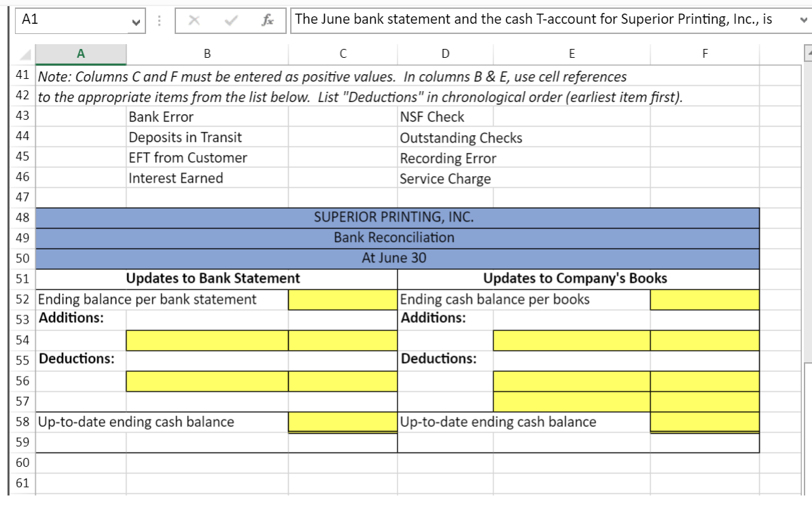Click the yellow cell beside Ending balance per bank statement
This screenshot has height=505, width=812.
pos(342,299)
